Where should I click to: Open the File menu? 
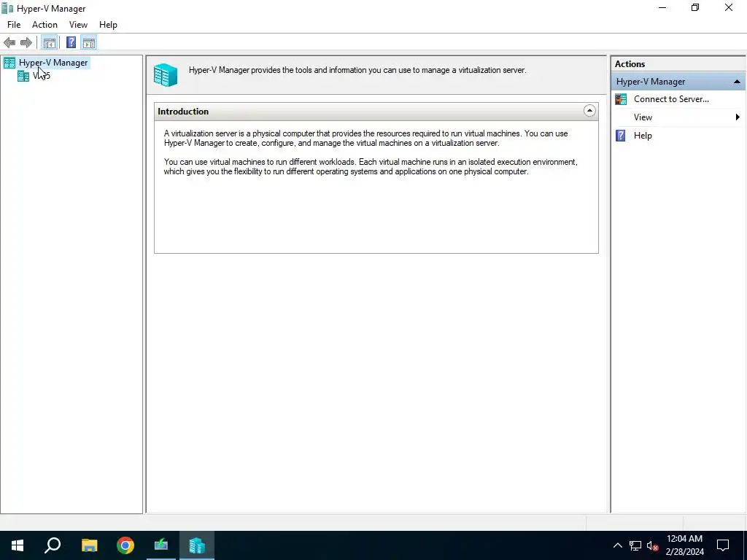click(14, 25)
